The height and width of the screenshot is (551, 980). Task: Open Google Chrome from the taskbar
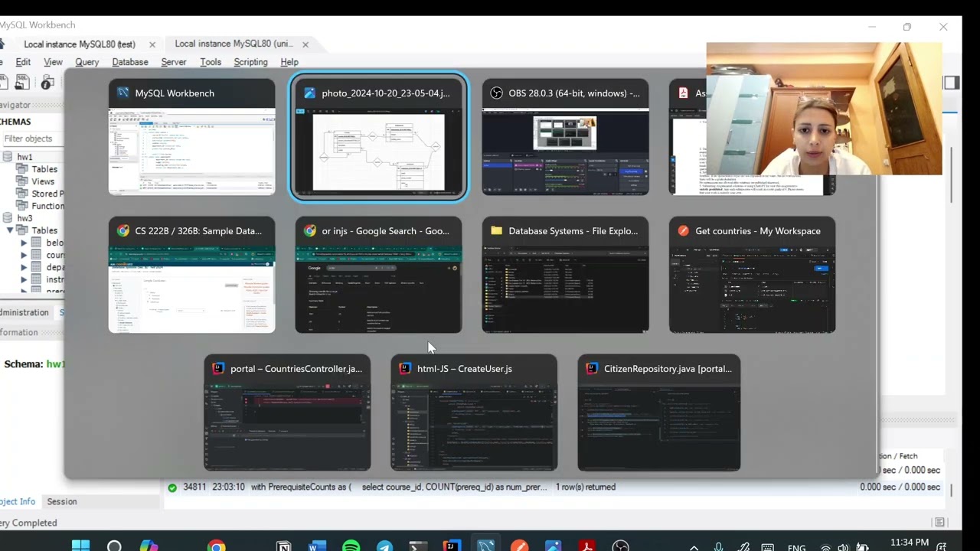point(217,546)
